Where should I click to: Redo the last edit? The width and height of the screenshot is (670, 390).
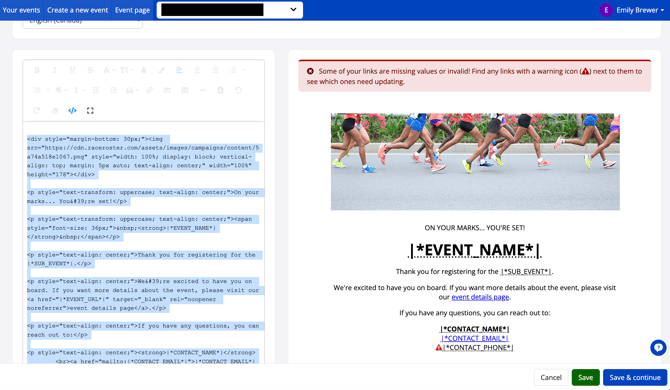click(x=37, y=111)
